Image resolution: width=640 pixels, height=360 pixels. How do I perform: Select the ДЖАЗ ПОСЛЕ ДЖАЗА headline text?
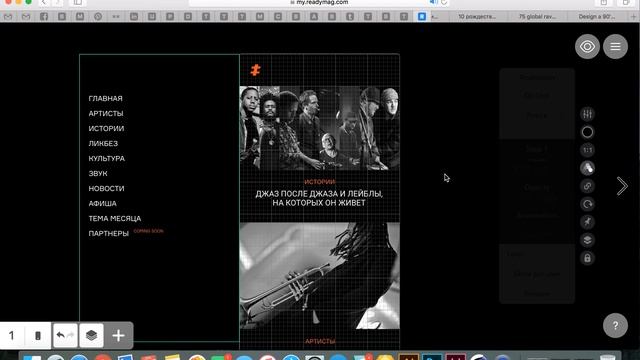(319, 198)
